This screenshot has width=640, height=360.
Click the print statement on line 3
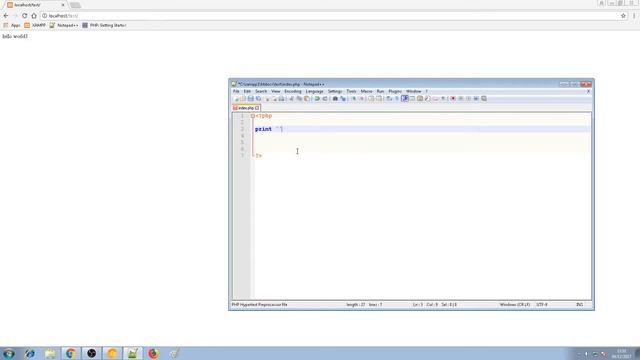pyautogui.click(x=269, y=129)
